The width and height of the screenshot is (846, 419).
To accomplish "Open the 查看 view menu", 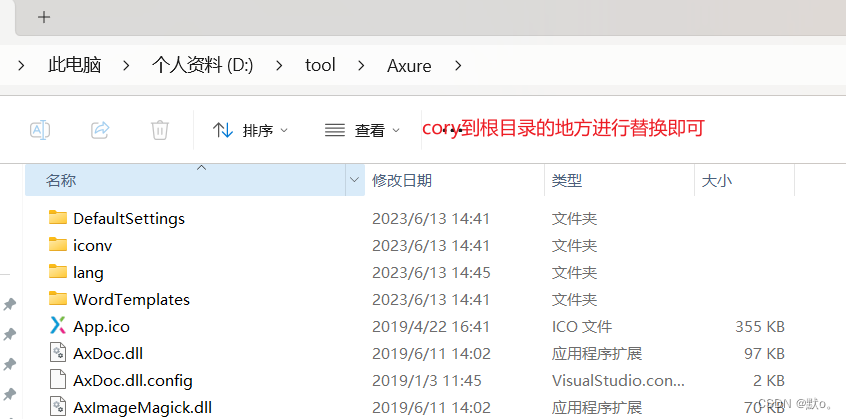I will click(363, 130).
